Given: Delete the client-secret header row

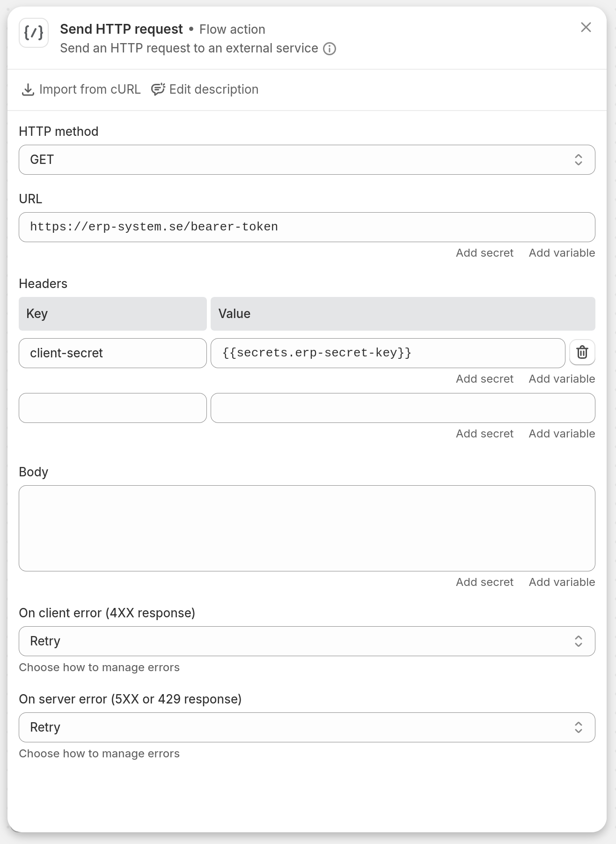Looking at the screenshot, I should pos(582,352).
